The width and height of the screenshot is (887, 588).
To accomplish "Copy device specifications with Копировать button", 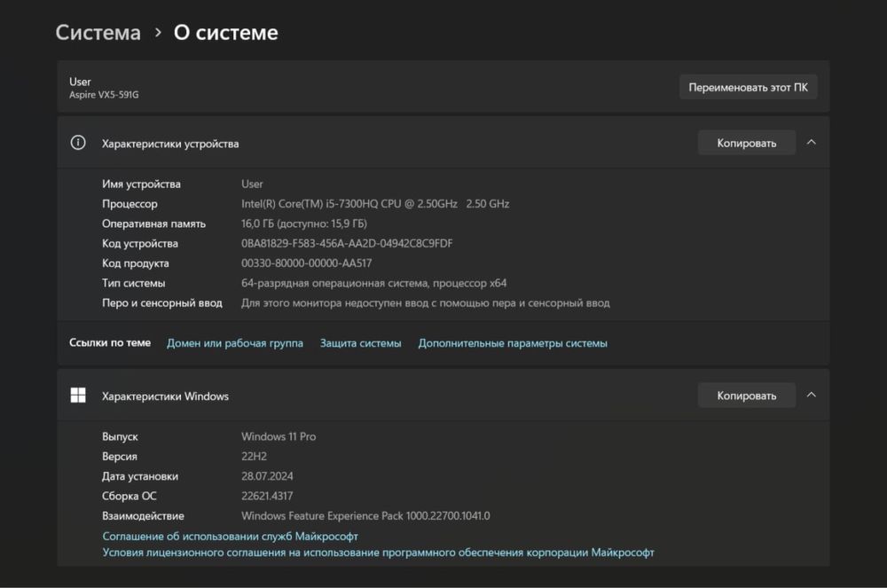I will pos(746,143).
